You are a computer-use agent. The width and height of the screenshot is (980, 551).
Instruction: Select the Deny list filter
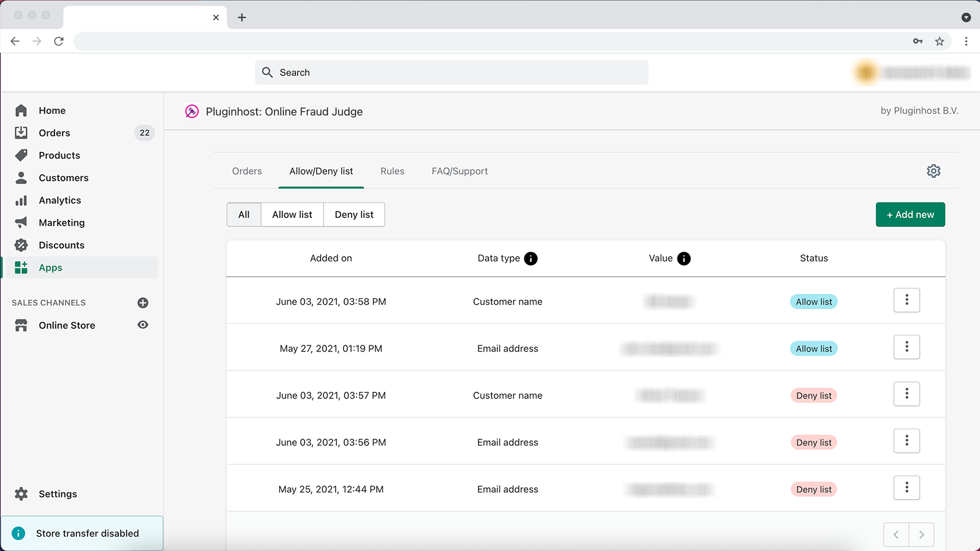click(x=354, y=214)
